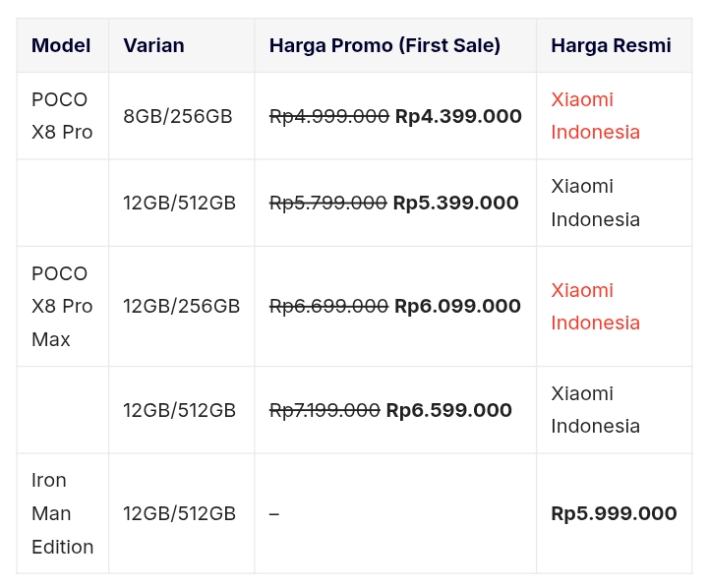Select the POCO X8 Pro model cell
The image size is (708, 588).
[x=62, y=116]
